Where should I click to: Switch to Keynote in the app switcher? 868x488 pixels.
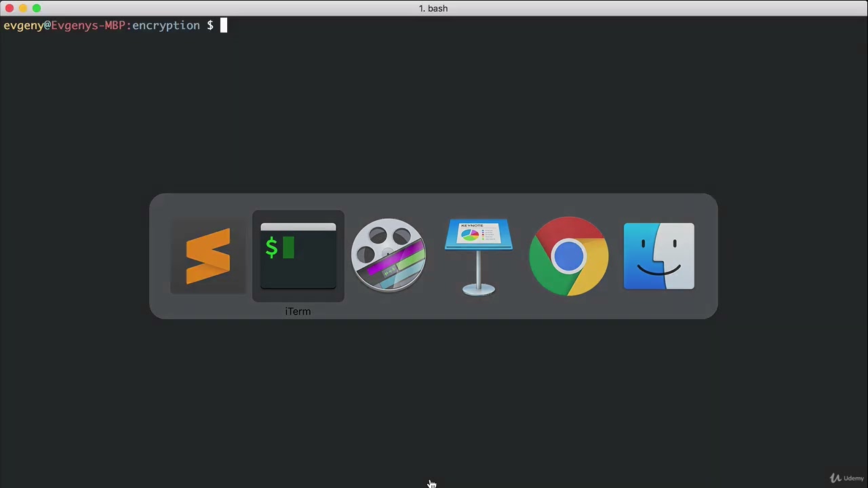479,257
